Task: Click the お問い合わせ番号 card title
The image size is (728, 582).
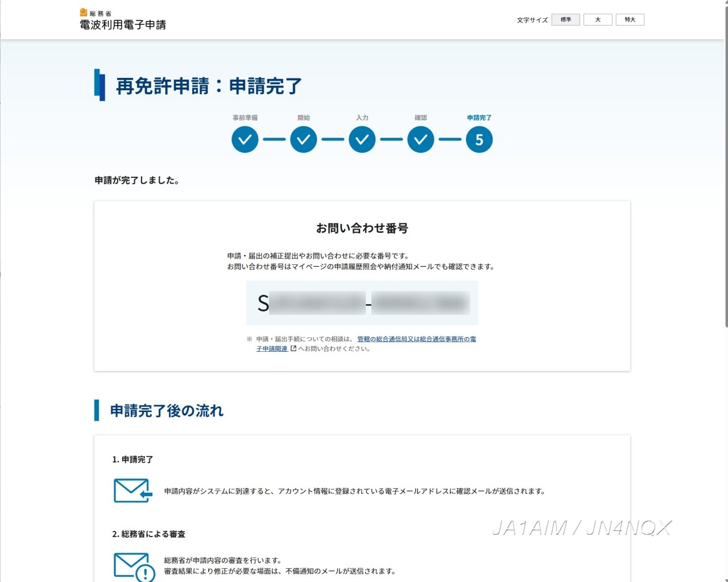Action: coord(362,228)
